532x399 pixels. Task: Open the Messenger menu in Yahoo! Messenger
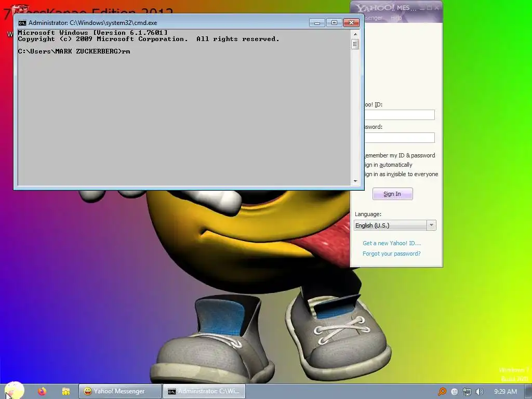373,18
